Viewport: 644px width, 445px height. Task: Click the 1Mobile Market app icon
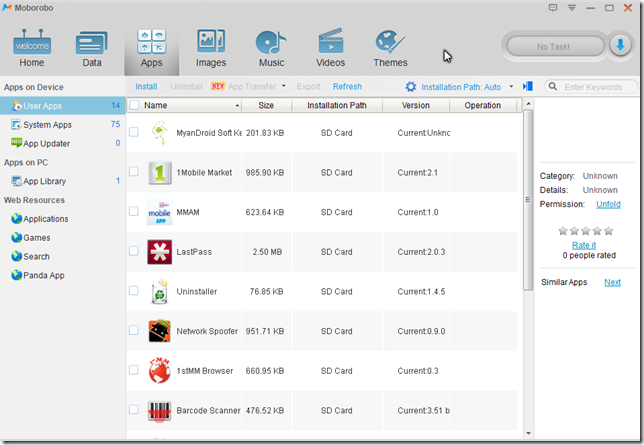pos(159,173)
